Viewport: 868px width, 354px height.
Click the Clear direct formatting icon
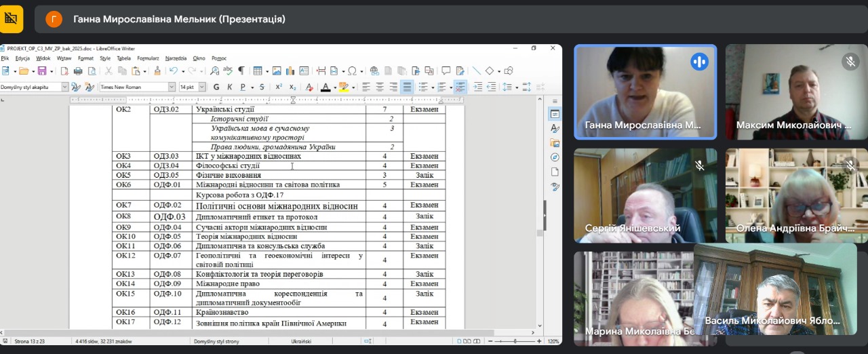[x=309, y=87]
